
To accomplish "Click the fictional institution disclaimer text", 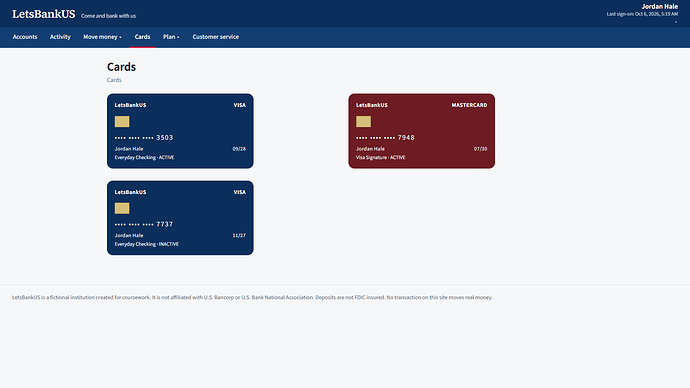I will [252, 297].
